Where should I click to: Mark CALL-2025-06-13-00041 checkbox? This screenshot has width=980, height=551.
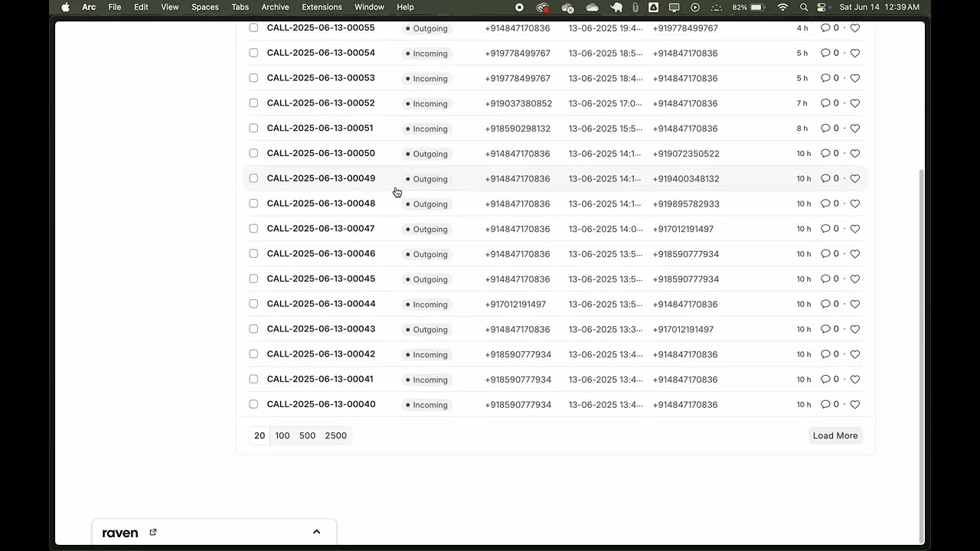click(253, 379)
